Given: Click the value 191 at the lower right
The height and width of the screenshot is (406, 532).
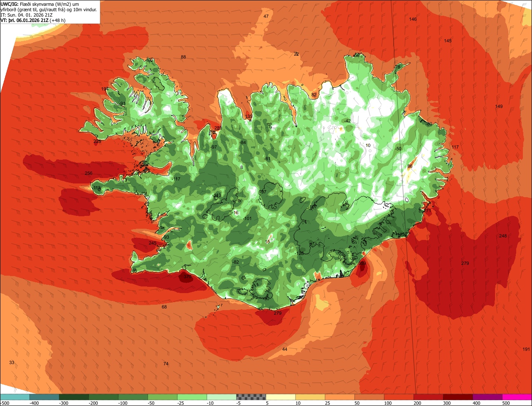Looking at the screenshot, I should coord(526,349).
